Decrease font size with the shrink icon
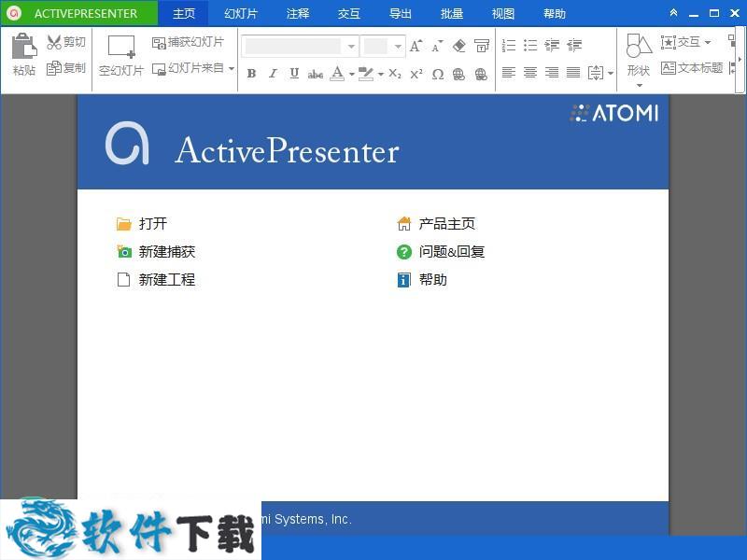The height and width of the screenshot is (560, 747). (437, 46)
